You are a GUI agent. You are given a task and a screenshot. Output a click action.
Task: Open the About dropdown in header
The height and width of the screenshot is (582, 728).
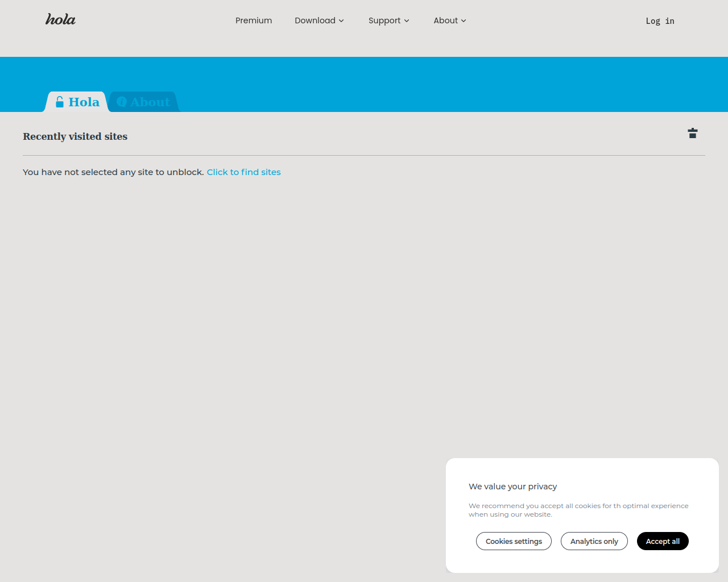tap(449, 20)
